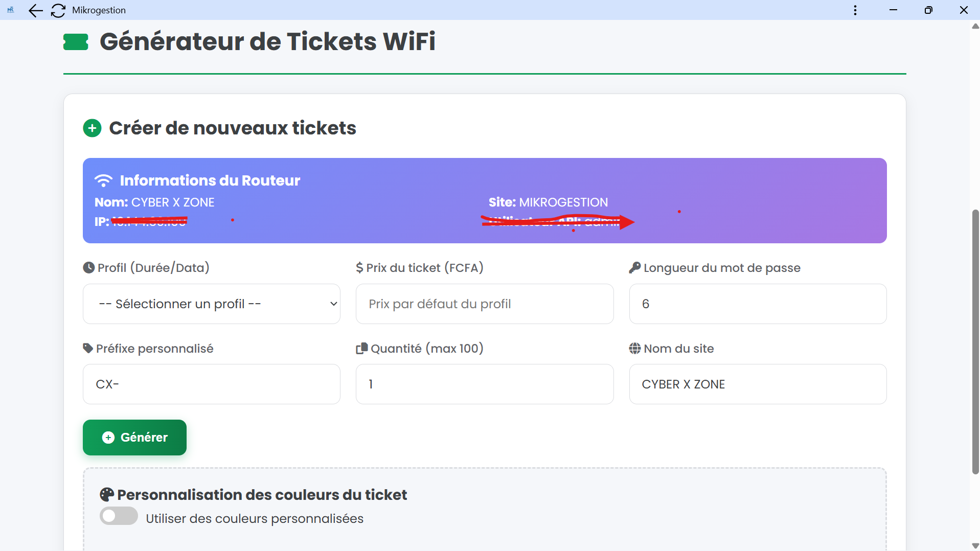The image size is (980, 551).
Task: Click the Générer button
Action: (x=134, y=437)
